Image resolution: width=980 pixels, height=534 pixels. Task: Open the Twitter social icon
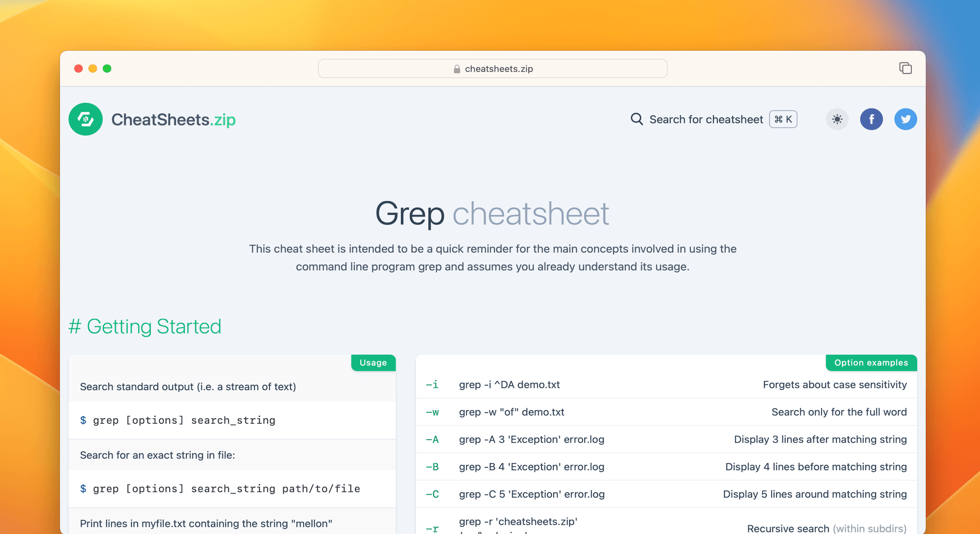click(906, 119)
